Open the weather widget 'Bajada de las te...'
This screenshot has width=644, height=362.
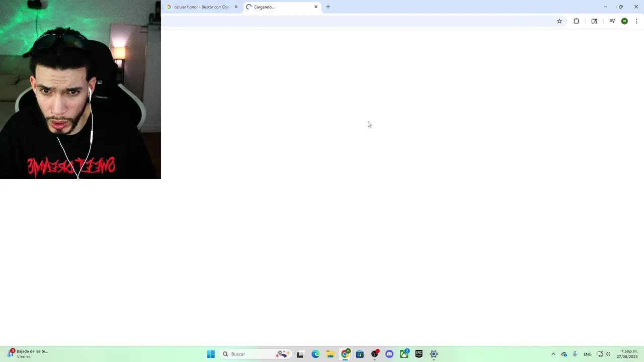pos(28,353)
